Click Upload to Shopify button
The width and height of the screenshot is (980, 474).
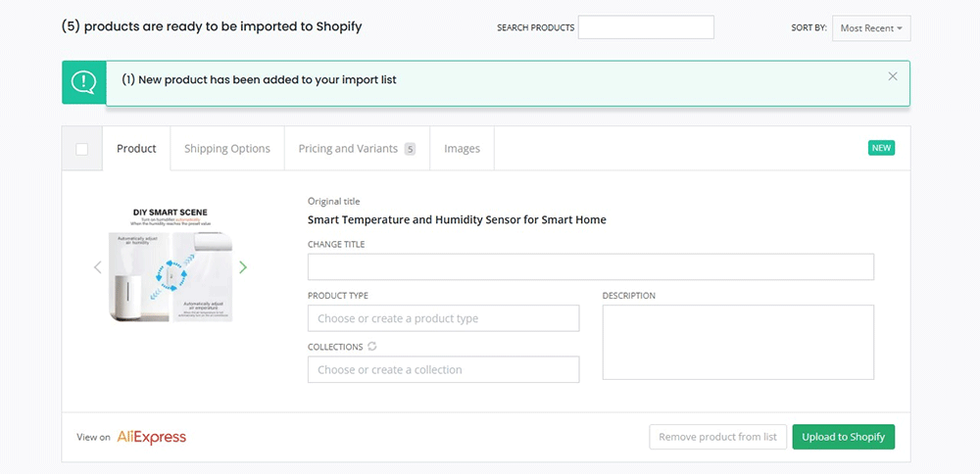tap(843, 437)
